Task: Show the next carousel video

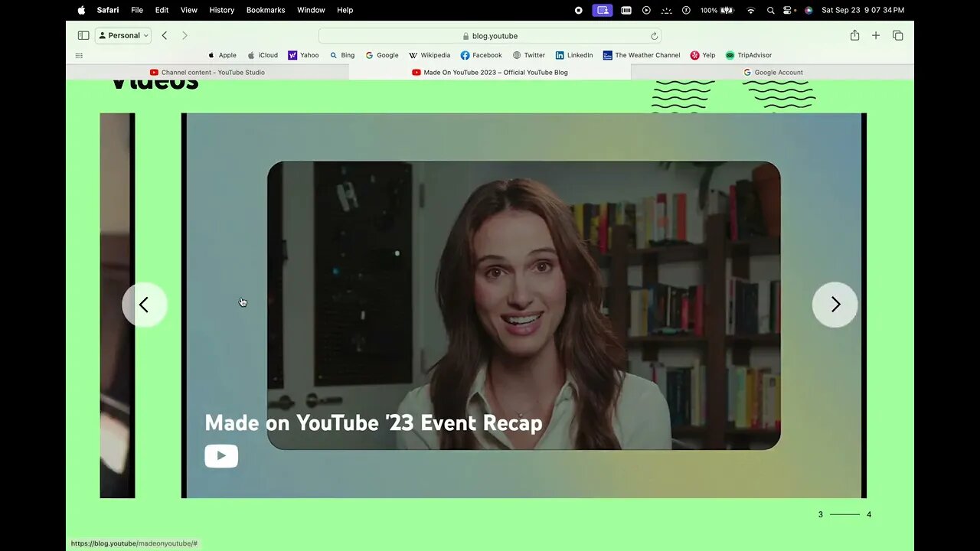Action: point(835,305)
